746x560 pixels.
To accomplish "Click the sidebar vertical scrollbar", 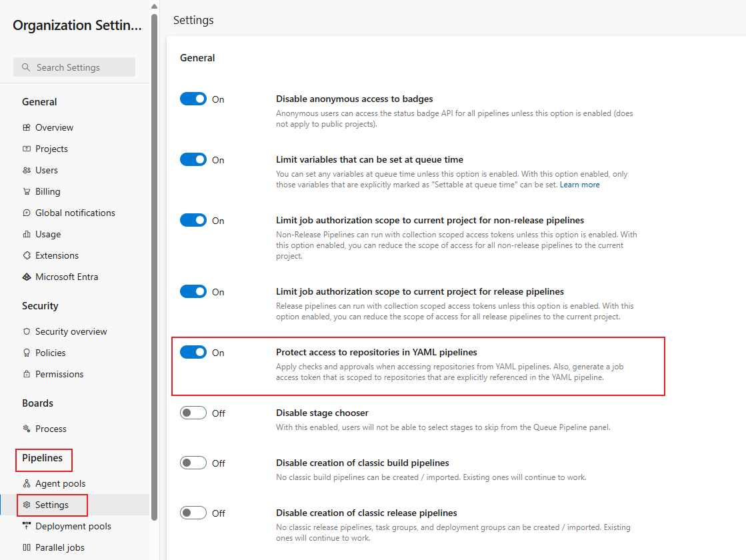I will pyautogui.click(x=155, y=267).
